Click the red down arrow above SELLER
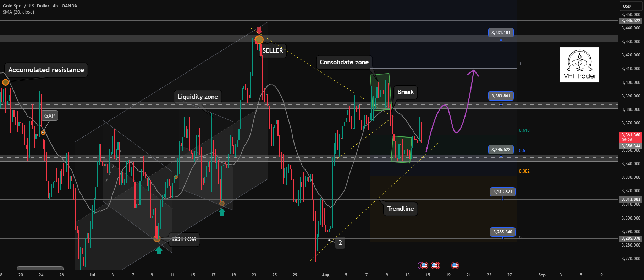This screenshot has height=280, width=644. [x=259, y=30]
